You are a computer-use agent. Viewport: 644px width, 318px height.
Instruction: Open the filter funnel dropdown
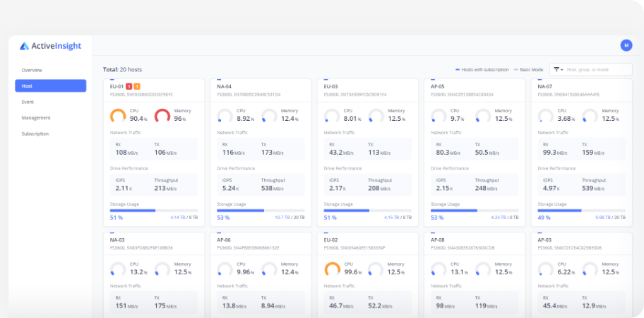click(x=558, y=70)
